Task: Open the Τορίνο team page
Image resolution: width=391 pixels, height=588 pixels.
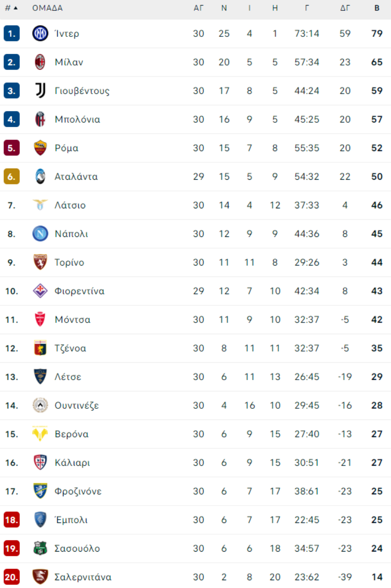Action: [70, 263]
